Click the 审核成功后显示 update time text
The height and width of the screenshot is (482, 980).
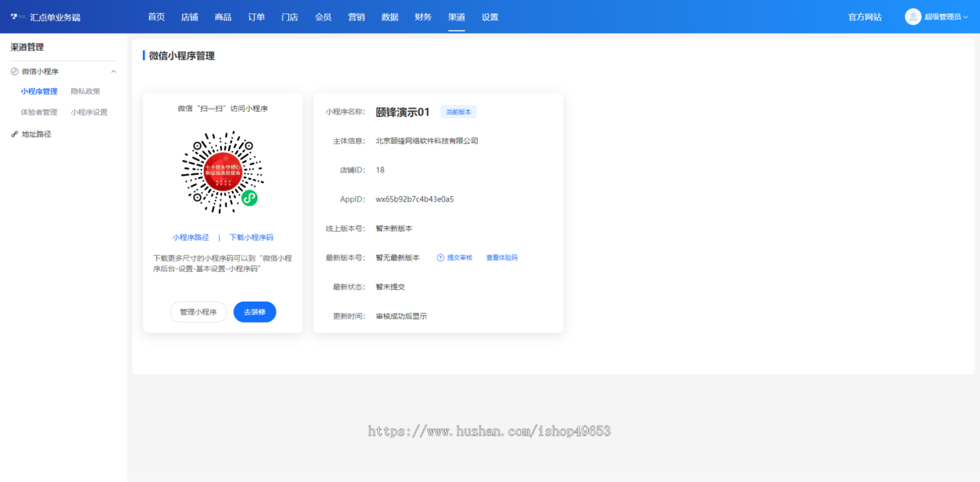(401, 316)
